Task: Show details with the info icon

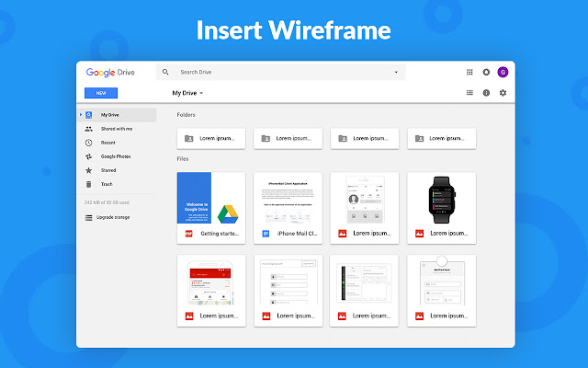Action: point(486,93)
